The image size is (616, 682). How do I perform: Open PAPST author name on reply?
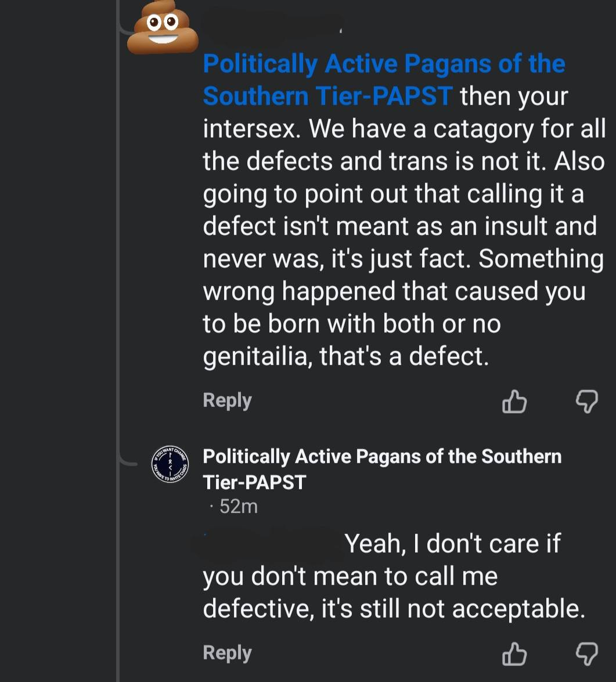click(382, 470)
